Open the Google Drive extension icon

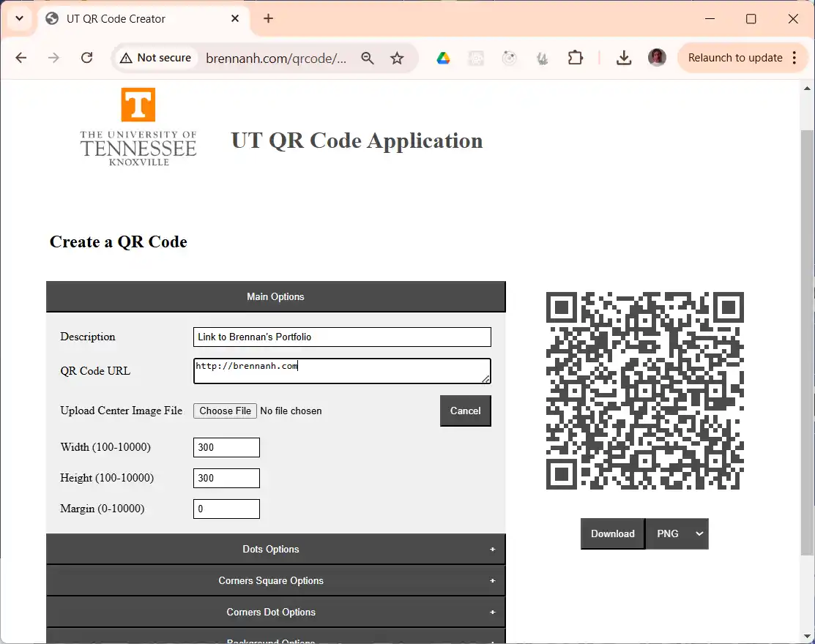click(443, 58)
